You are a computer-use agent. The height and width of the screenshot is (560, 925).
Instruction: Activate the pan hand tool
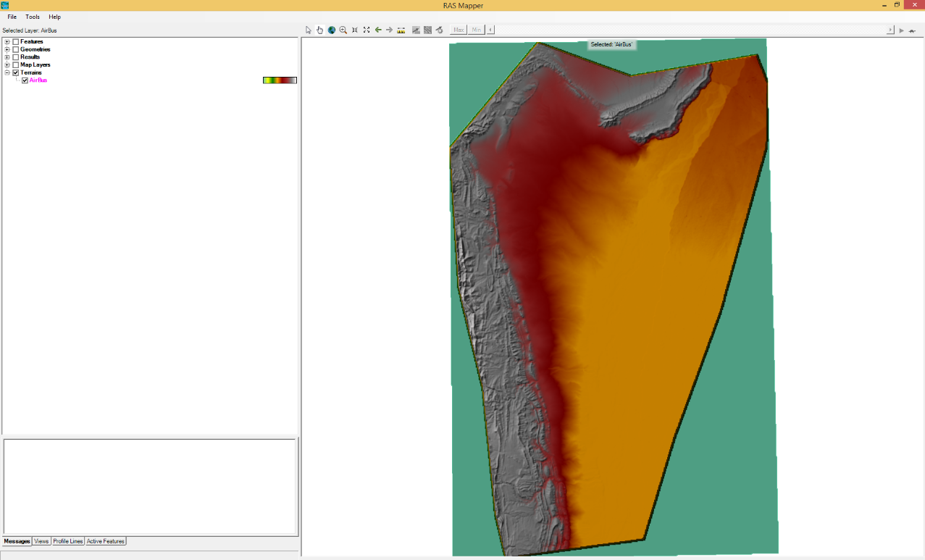coord(319,30)
